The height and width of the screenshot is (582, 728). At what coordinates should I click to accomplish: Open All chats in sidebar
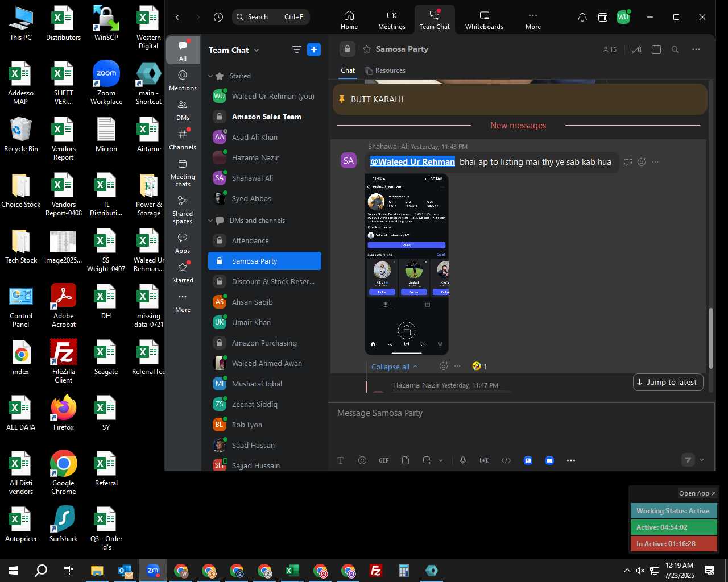183,51
